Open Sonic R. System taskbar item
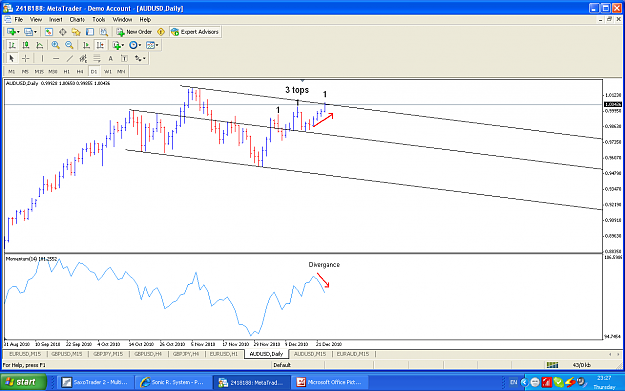 pos(172,382)
